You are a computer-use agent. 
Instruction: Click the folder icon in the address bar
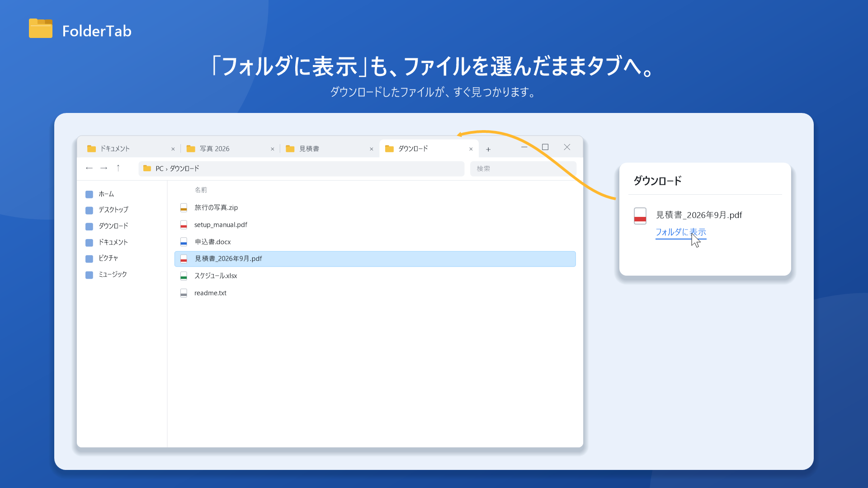point(147,169)
